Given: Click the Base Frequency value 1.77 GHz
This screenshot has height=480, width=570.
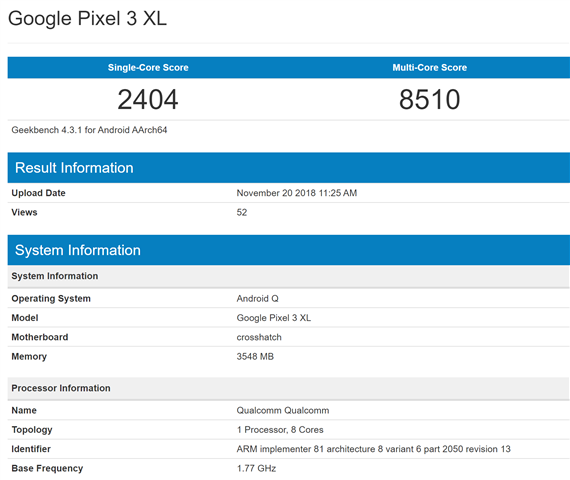Looking at the screenshot, I should point(256,468).
